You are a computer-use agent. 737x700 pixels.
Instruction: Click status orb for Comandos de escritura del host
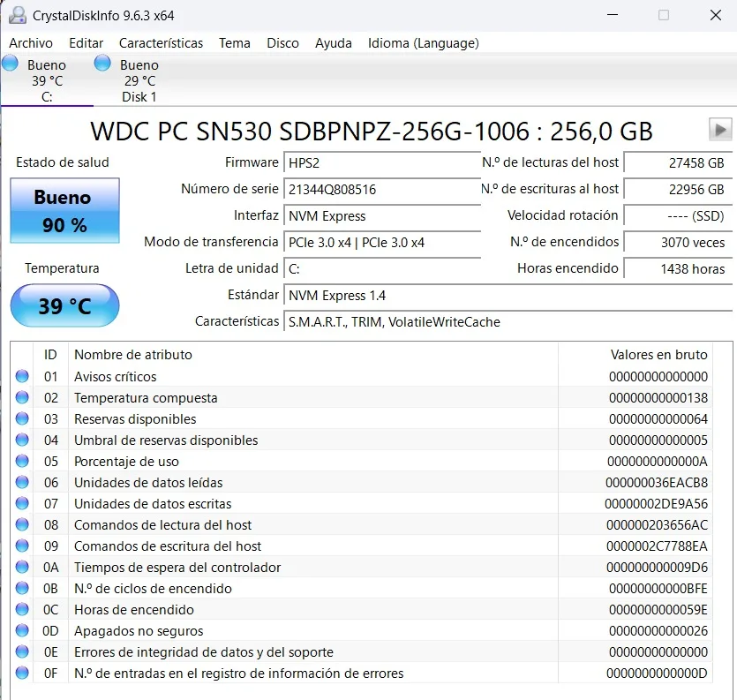click(x=22, y=546)
